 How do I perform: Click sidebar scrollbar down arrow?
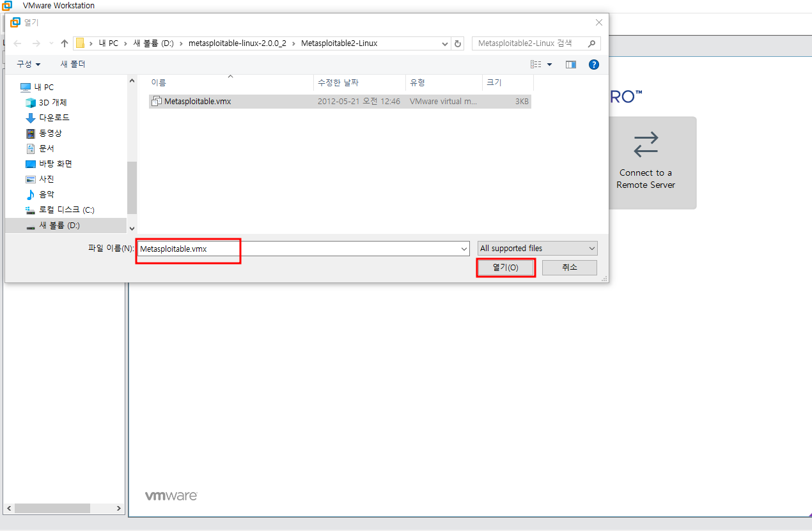pyautogui.click(x=132, y=228)
